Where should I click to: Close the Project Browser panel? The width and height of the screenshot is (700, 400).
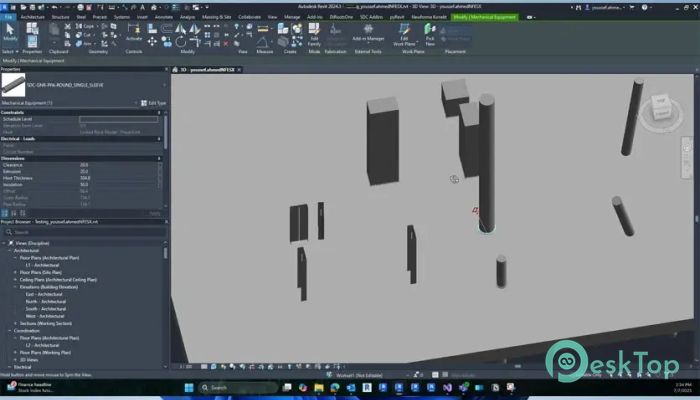167,222
